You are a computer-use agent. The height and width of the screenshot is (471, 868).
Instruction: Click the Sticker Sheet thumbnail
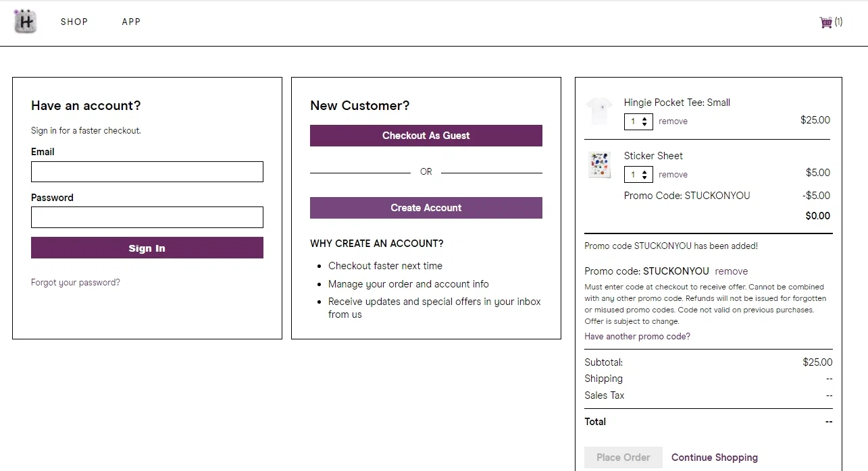coord(599,165)
